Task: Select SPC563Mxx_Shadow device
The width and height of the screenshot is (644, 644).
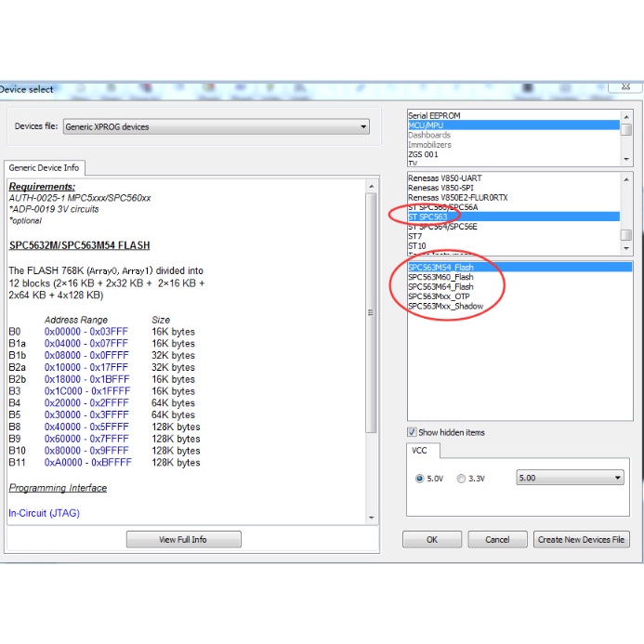Action: click(444, 307)
